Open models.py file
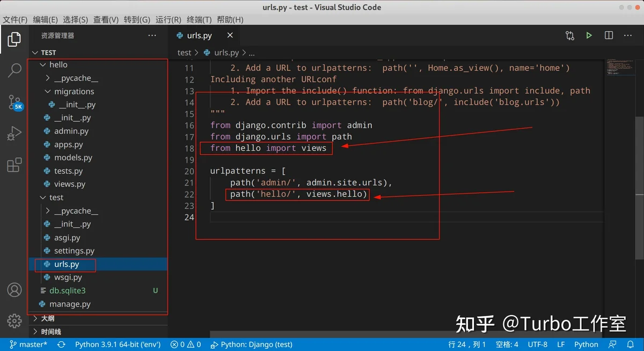The height and width of the screenshot is (351, 644). (98, 158)
